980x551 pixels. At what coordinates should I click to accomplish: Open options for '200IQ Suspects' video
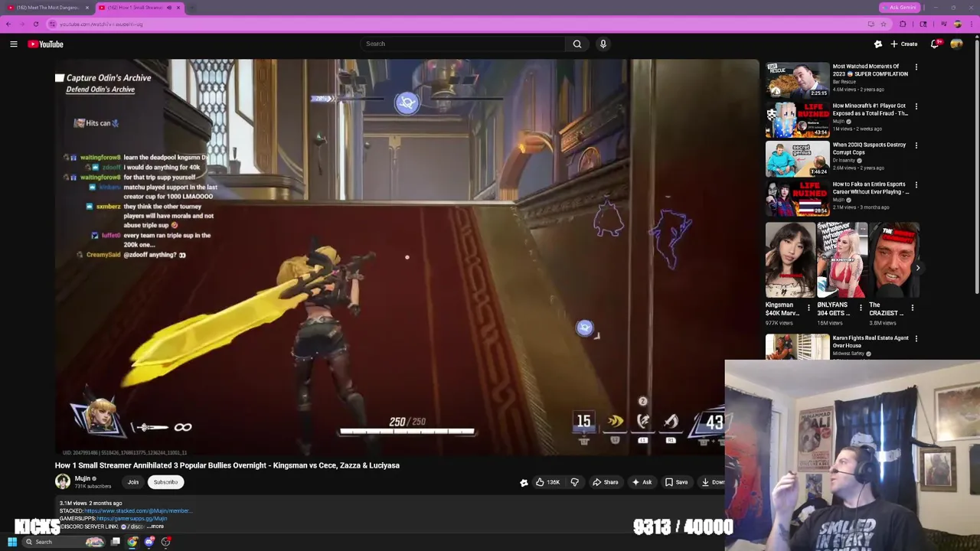pyautogui.click(x=916, y=145)
